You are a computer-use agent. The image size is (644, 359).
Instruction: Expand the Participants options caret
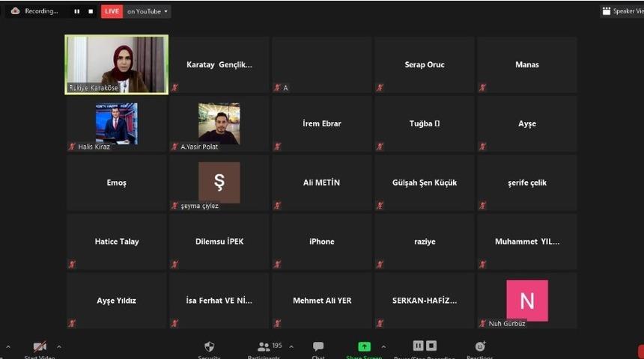tap(291, 347)
